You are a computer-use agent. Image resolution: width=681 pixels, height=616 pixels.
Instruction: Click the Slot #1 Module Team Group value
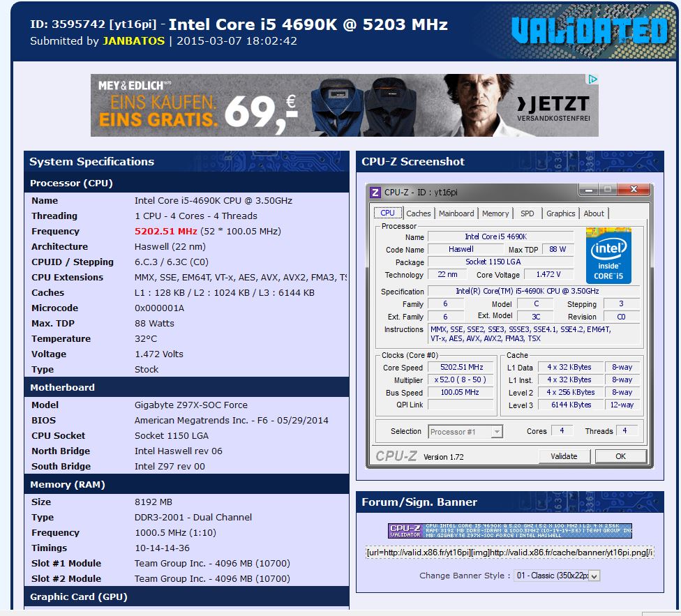click(212, 564)
